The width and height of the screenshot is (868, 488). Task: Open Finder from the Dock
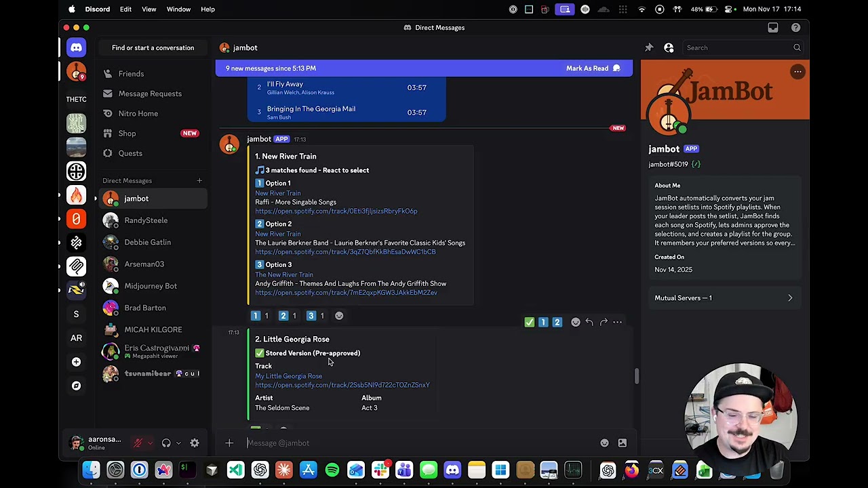coord(91,470)
